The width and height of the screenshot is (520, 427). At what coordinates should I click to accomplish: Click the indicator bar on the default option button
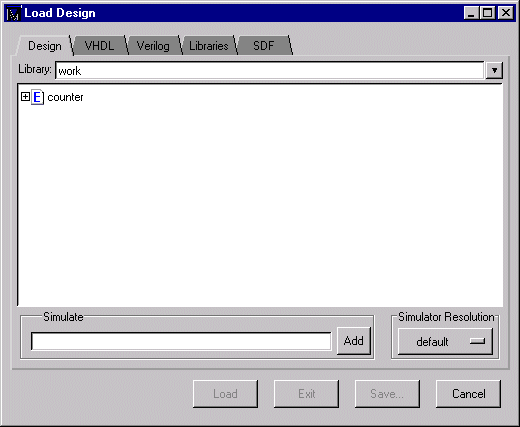(477, 341)
